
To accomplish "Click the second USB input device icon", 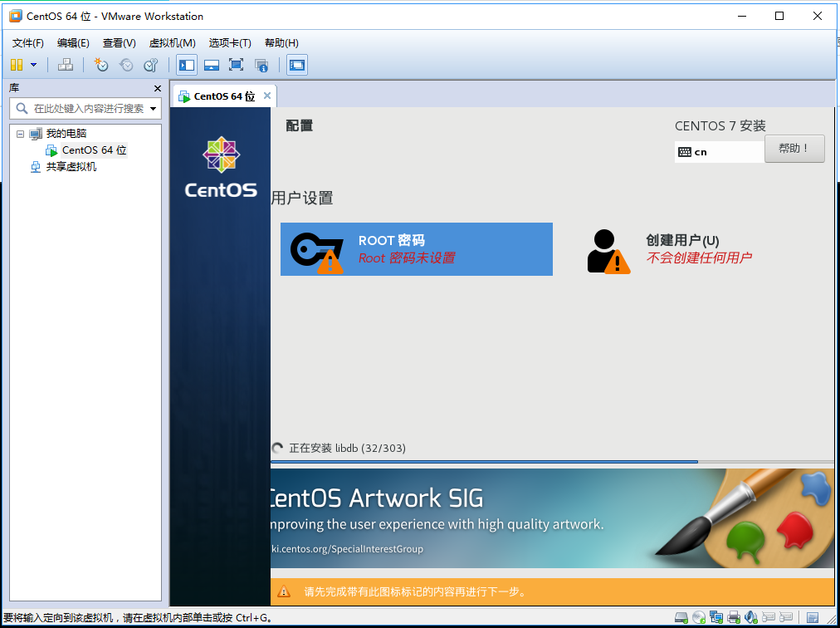I will (786, 618).
